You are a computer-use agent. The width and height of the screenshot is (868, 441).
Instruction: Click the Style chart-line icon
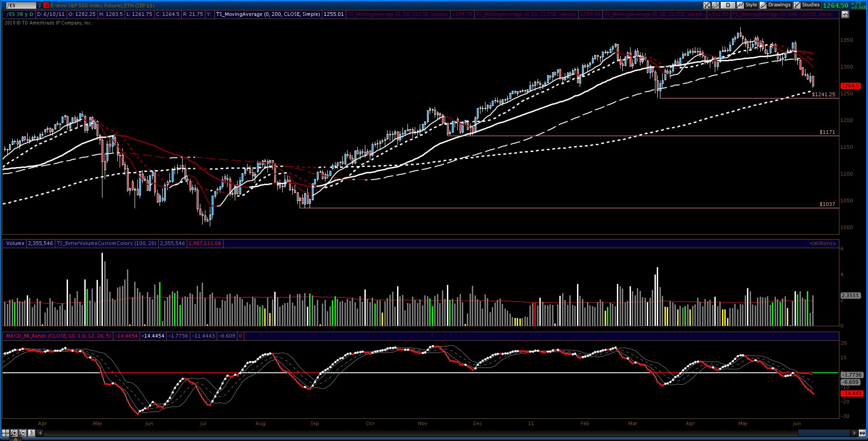740,5
